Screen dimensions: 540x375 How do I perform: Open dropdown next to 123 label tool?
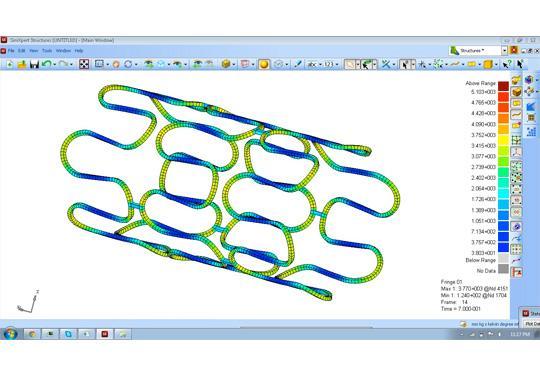click(337, 64)
